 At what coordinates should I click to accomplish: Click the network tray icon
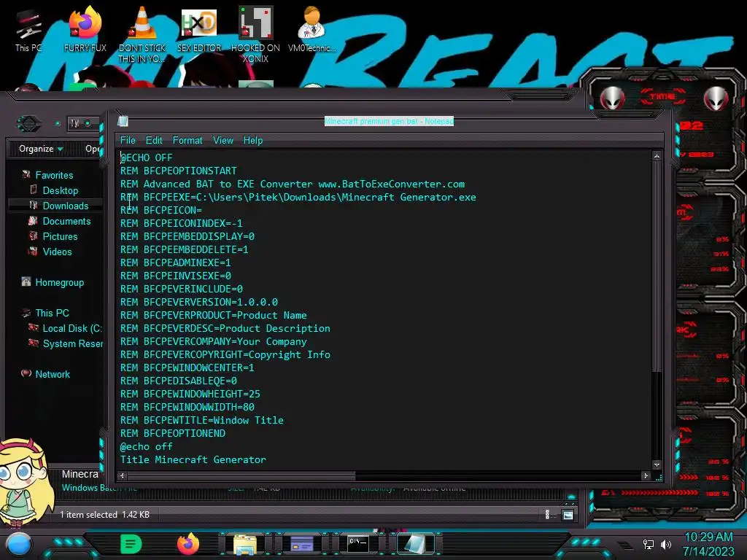(649, 544)
